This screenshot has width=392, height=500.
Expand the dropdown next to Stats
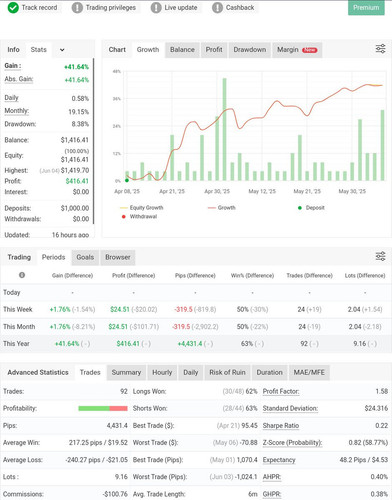(x=62, y=50)
